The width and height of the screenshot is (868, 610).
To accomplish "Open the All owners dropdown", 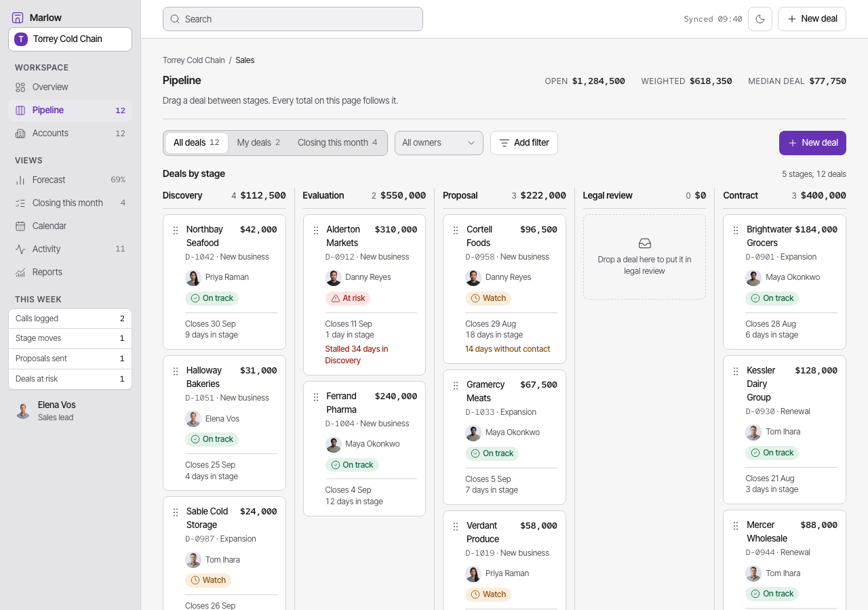I will [439, 143].
